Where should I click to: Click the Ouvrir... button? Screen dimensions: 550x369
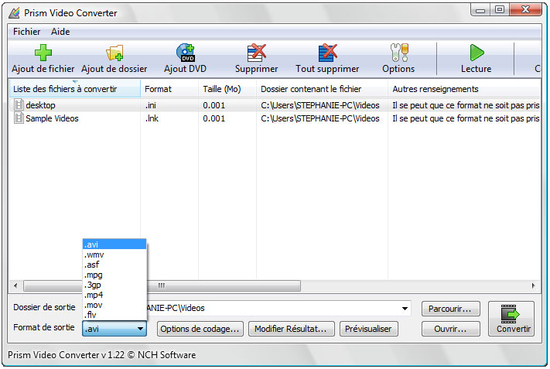click(451, 329)
